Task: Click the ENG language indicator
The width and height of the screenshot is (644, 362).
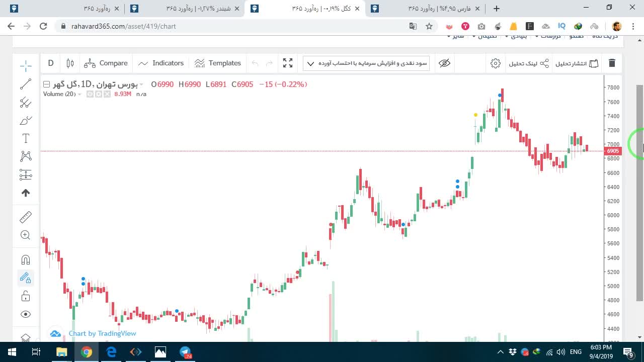Action: pyautogui.click(x=576, y=352)
